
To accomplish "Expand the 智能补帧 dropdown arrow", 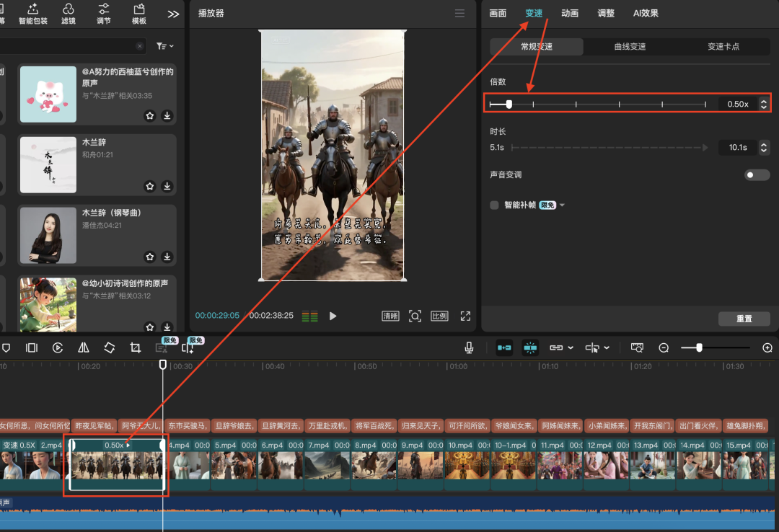I will tap(563, 205).
